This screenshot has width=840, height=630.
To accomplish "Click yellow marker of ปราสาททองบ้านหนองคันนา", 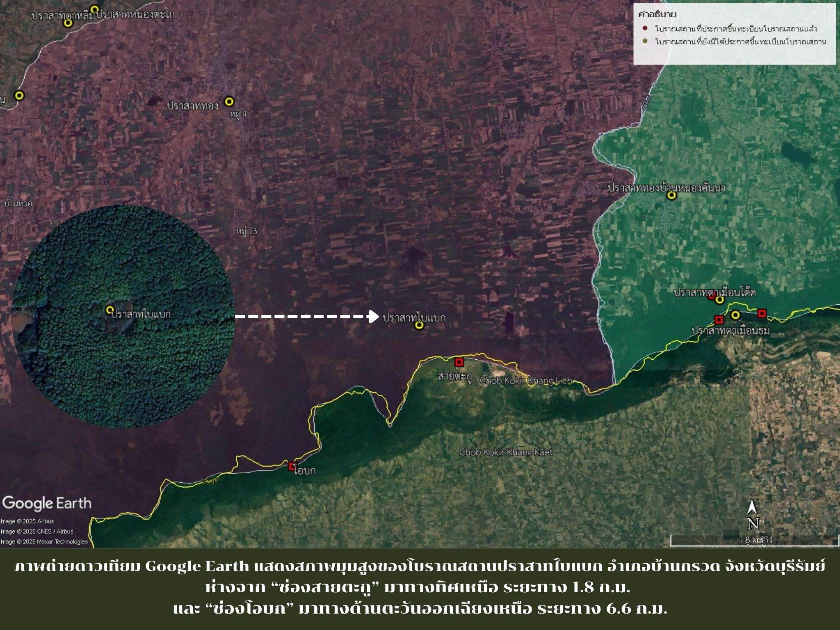I will tap(671, 195).
